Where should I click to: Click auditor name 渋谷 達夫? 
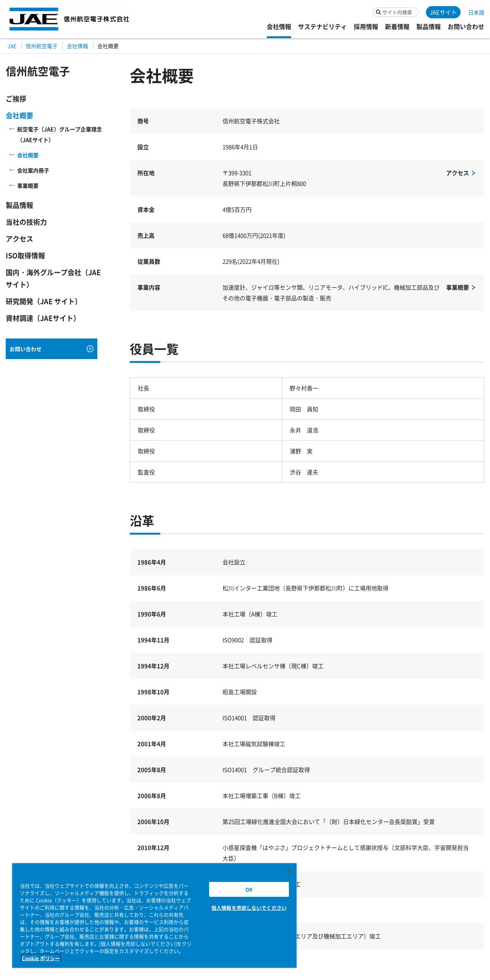point(304,472)
